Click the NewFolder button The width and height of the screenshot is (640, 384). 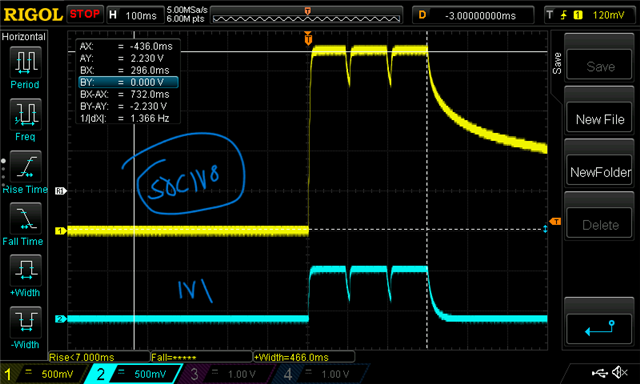(x=600, y=172)
